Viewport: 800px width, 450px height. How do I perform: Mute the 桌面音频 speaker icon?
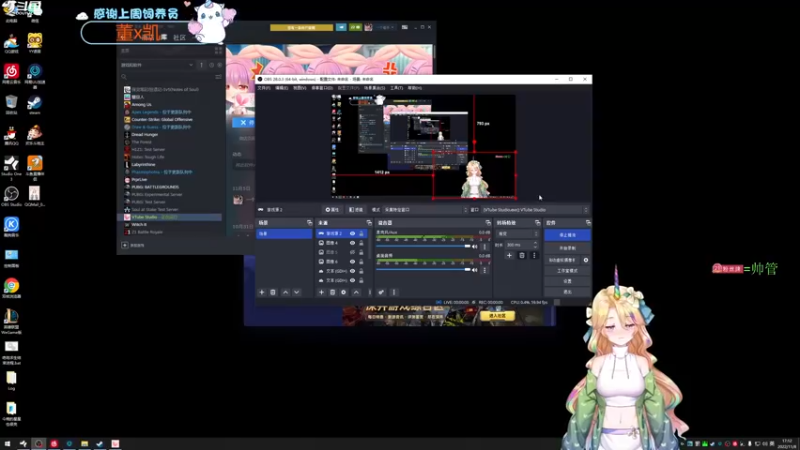(x=475, y=270)
